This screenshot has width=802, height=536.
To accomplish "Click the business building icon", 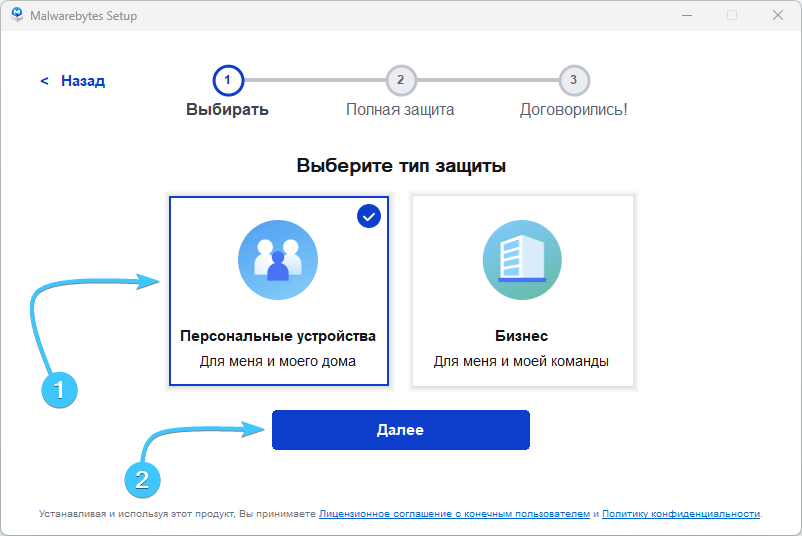I will 521,261.
